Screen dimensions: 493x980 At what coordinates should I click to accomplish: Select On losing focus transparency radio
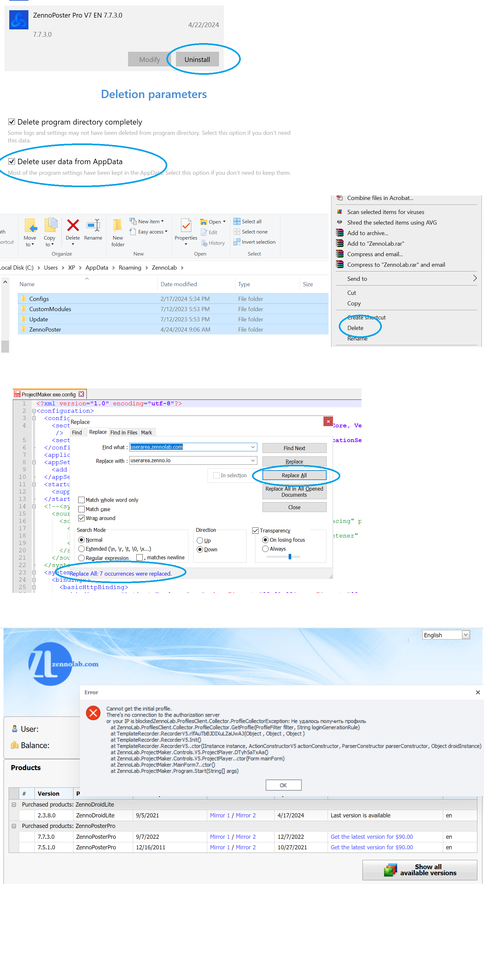click(265, 540)
